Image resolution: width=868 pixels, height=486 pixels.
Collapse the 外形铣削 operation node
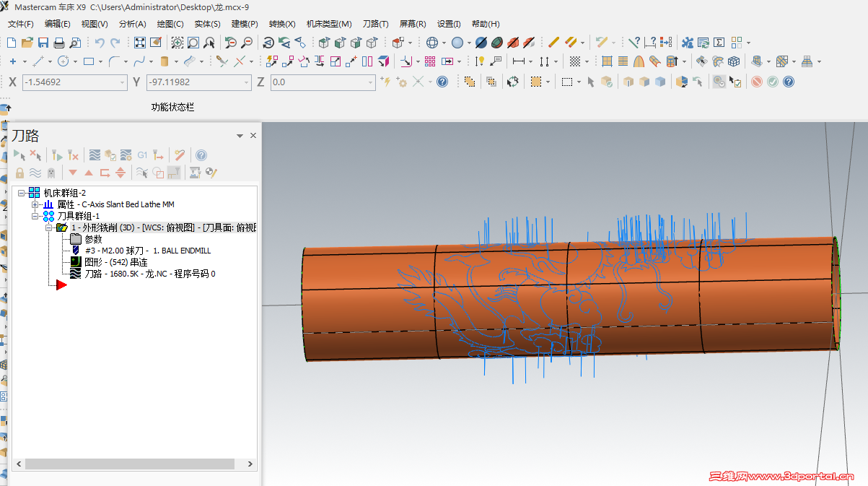[x=49, y=227]
